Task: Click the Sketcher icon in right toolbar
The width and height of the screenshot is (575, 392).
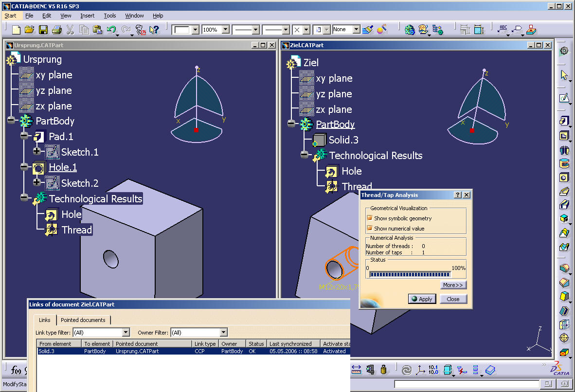Action: click(x=564, y=98)
